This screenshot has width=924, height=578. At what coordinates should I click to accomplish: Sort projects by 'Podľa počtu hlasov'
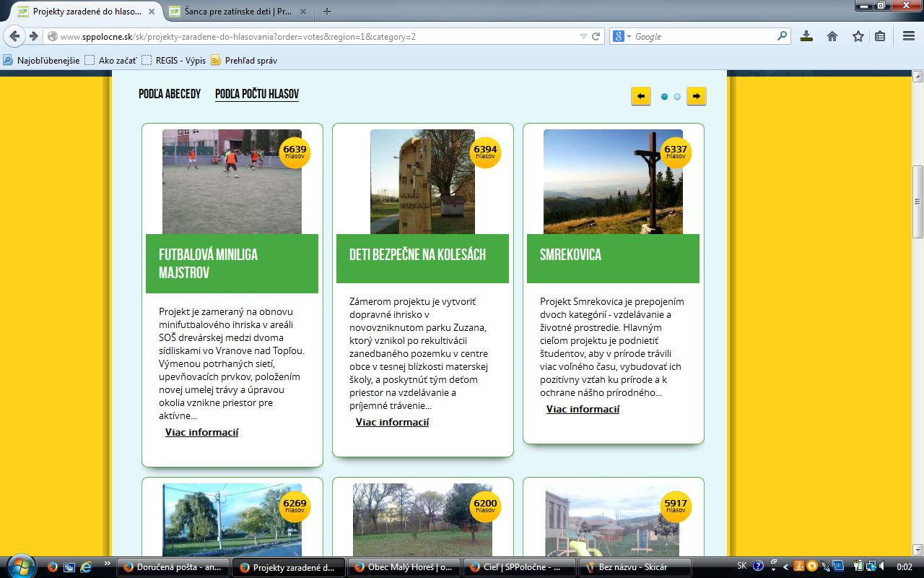tap(257, 94)
